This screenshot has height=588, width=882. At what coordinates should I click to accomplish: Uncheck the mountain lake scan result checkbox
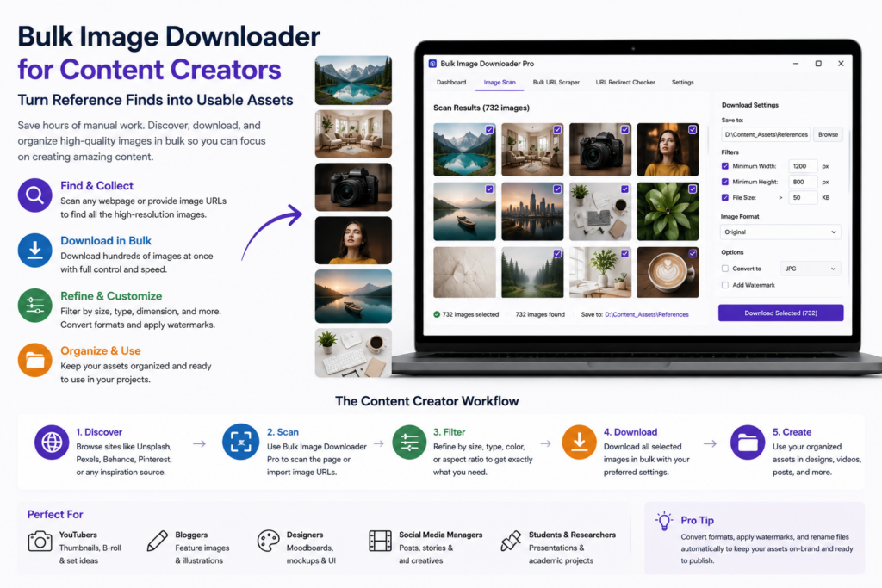tap(489, 130)
